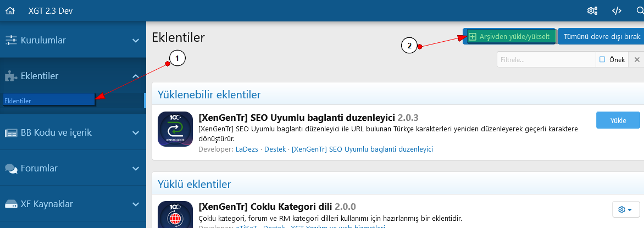Image resolution: width=644 pixels, height=228 pixels.
Task: Clear the filter with the X icon
Action: [x=637, y=59]
